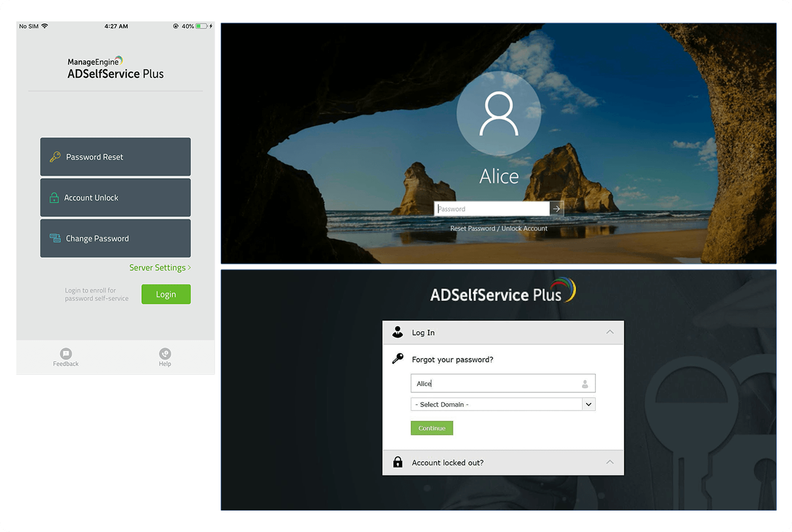Click the icon beside Change Password
This screenshot has width=792, height=532.
tap(55, 238)
